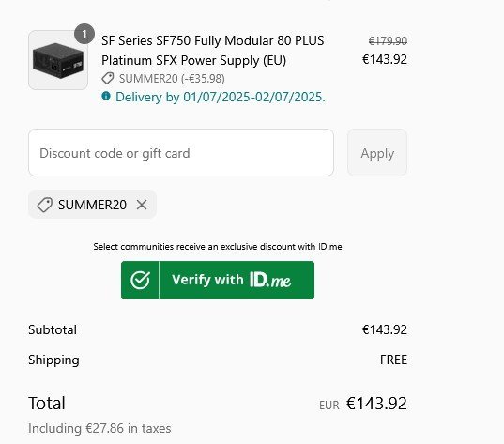Image resolution: width=504 pixels, height=444 pixels.
Task: Click the Total €143.92 amount
Action: click(x=376, y=404)
